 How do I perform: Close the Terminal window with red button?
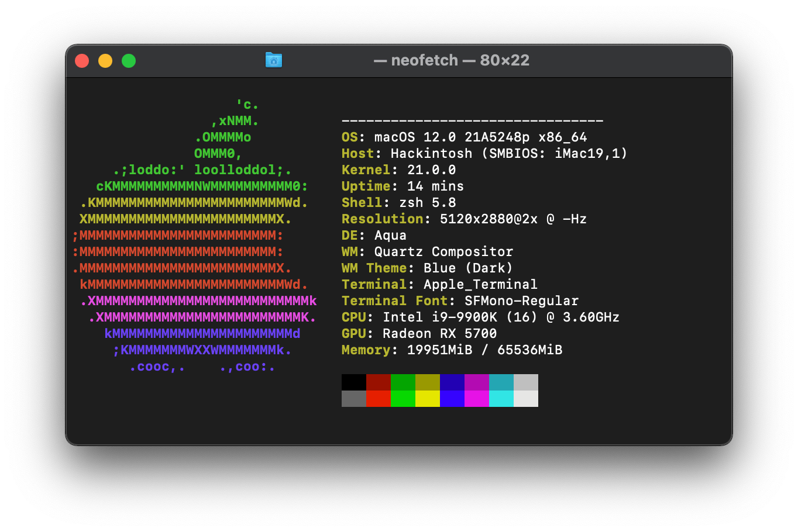(82, 61)
